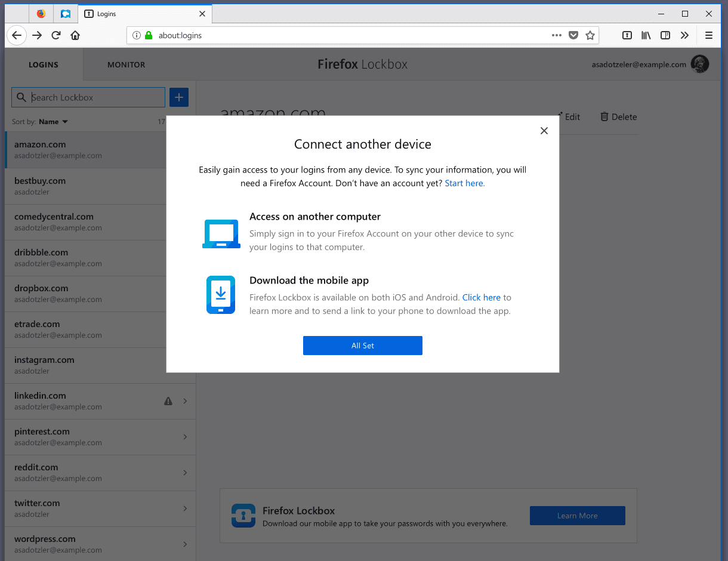Expand the pinterest.com entry chevron
Screen dimensions: 728x561
click(185, 437)
